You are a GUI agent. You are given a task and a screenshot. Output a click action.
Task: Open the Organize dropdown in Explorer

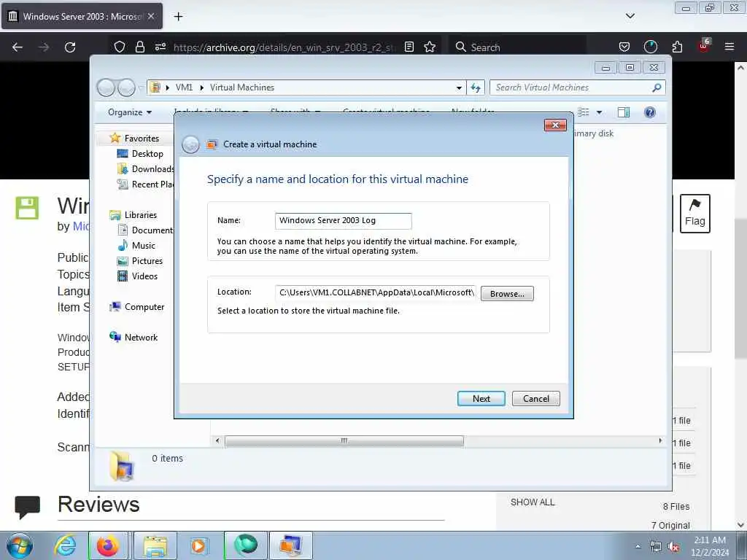(x=130, y=112)
